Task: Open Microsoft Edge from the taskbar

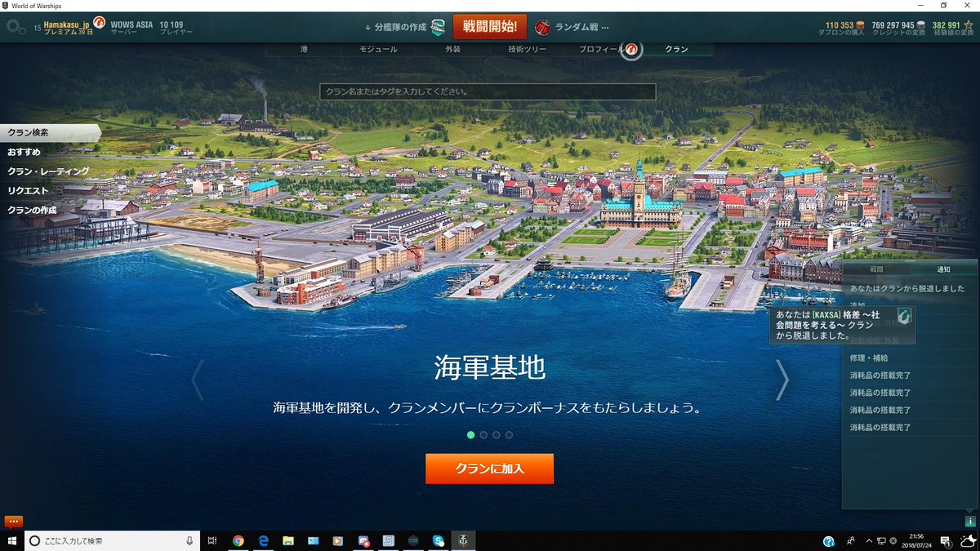Action: (264, 540)
